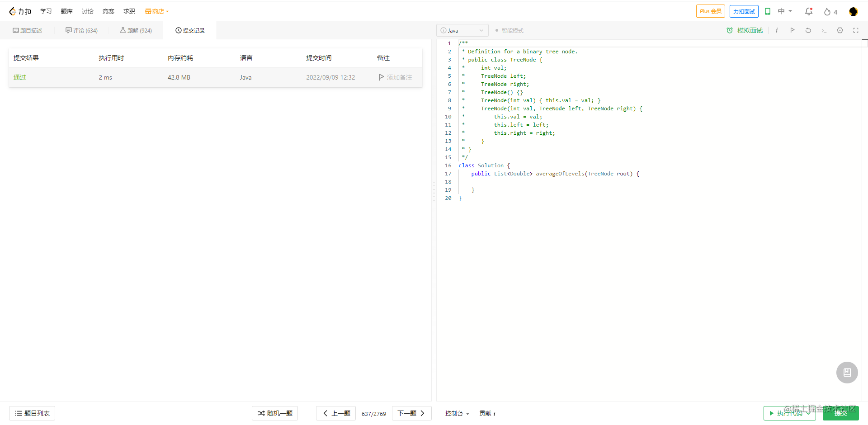868x425 pixels.
Task: Open the 讨论 discussion menu
Action: 87,11
